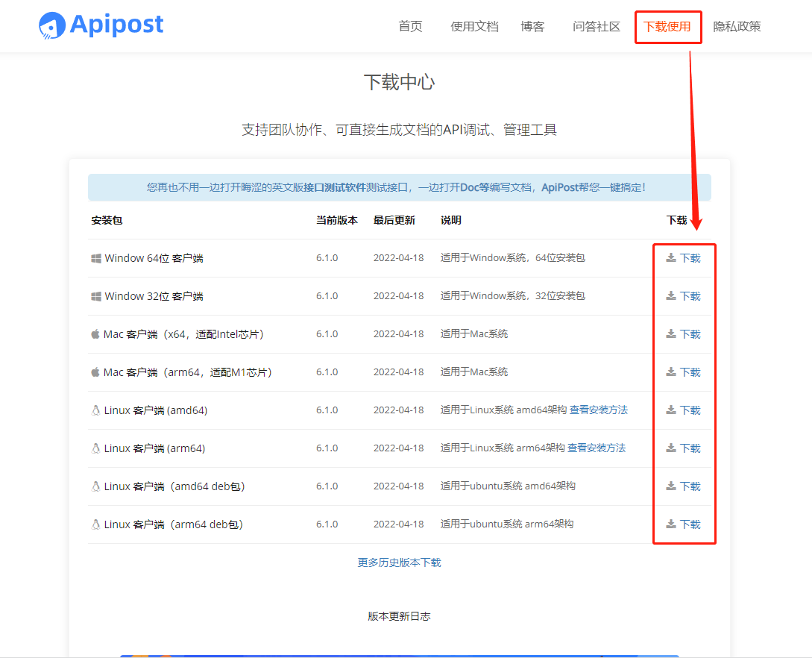Click Windows logo icon beside Window 32位 客户端
The image size is (812, 658).
pos(95,296)
